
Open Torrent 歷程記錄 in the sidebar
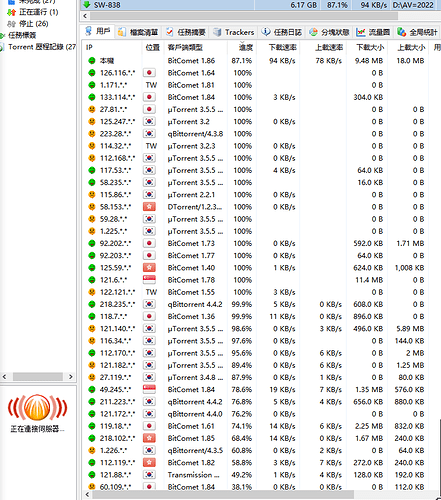pos(42,47)
